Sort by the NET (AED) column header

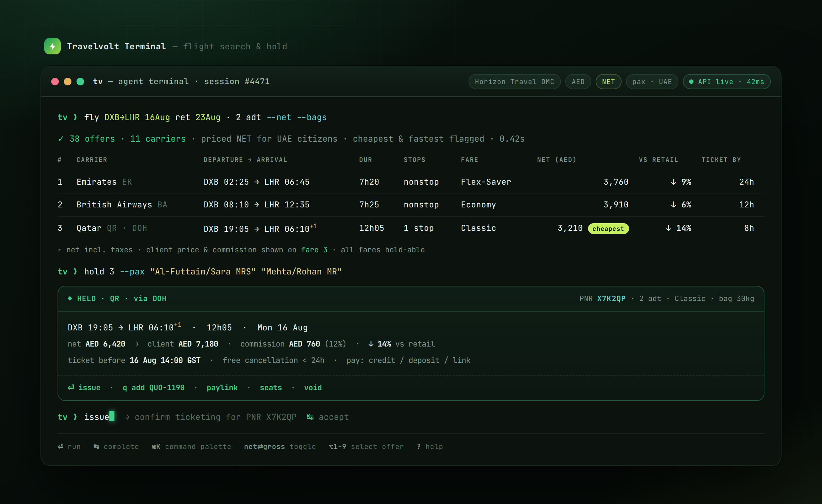coord(556,160)
